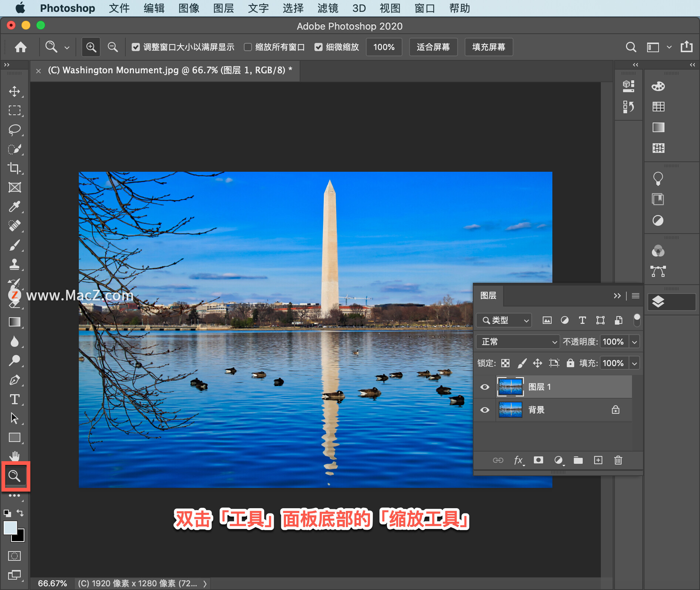Toggle Scrubby Zoom checkbox

pos(319,47)
